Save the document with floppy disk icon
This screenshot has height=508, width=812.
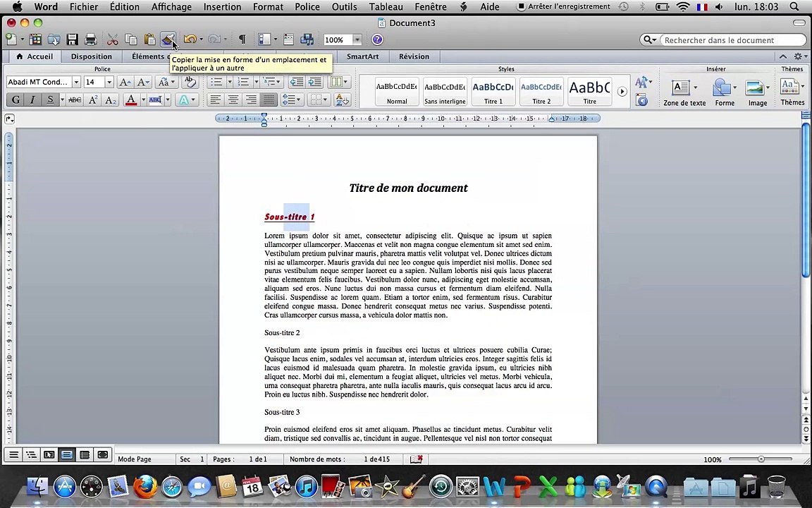click(73, 40)
